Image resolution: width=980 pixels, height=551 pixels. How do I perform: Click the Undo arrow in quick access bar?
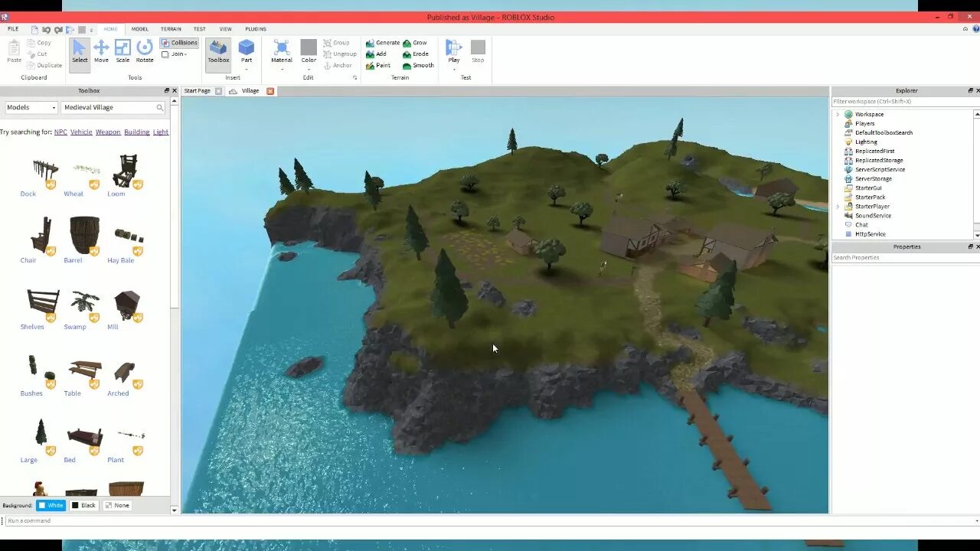(47, 29)
